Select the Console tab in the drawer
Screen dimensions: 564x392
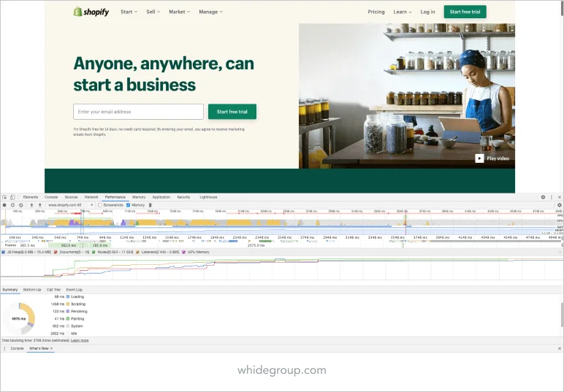pyautogui.click(x=17, y=348)
